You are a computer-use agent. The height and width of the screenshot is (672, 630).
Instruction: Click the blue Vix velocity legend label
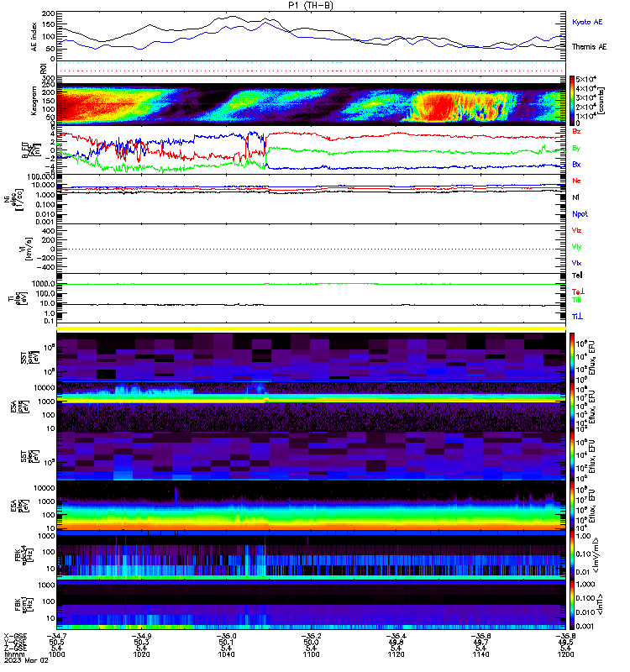[x=576, y=263]
